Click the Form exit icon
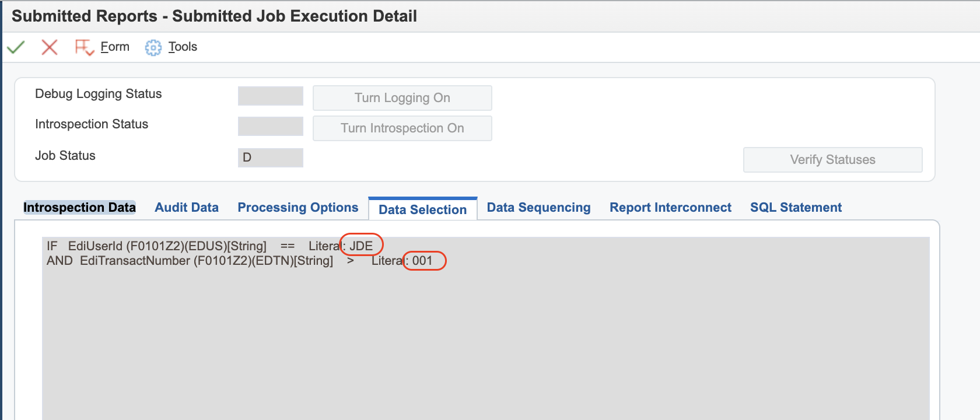The height and width of the screenshot is (420, 980). pyautogui.click(x=84, y=47)
